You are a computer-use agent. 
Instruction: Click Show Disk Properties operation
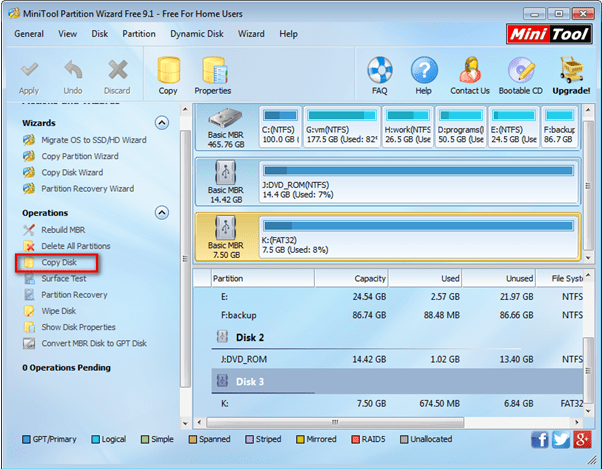coord(69,327)
